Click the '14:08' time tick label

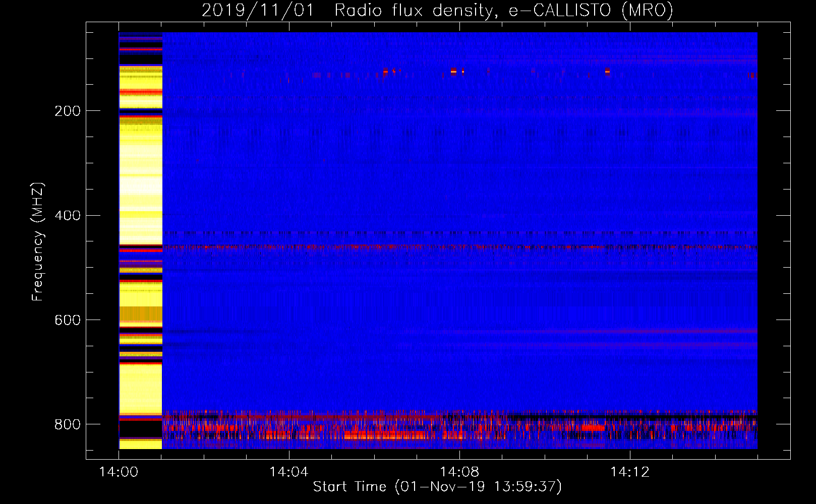[459, 472]
